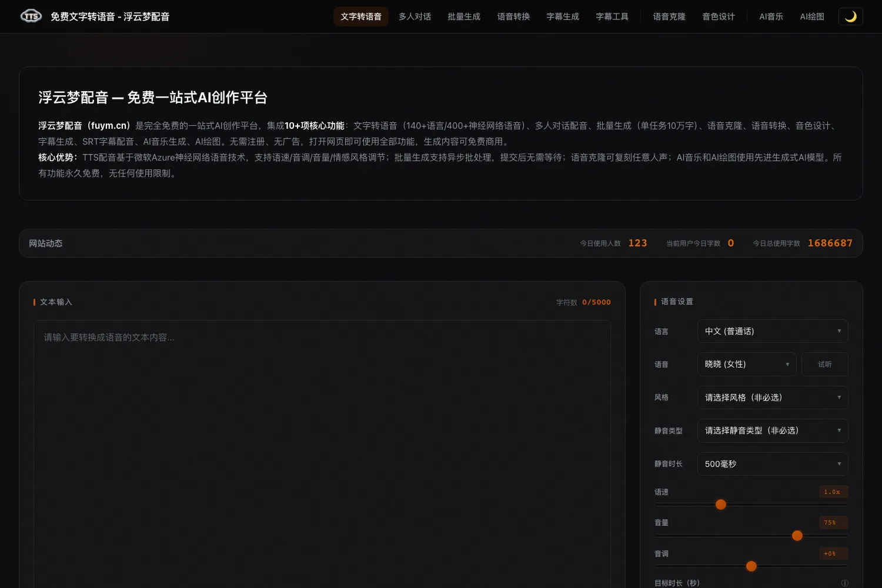Click inside the text input area
The height and width of the screenshot is (588, 882).
coord(322,454)
